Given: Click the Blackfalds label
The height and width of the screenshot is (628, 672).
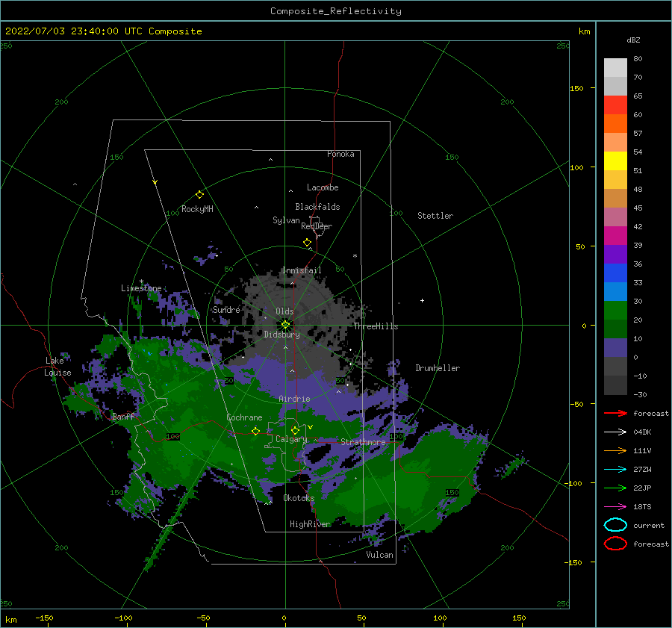Looking at the screenshot, I should click(317, 207).
